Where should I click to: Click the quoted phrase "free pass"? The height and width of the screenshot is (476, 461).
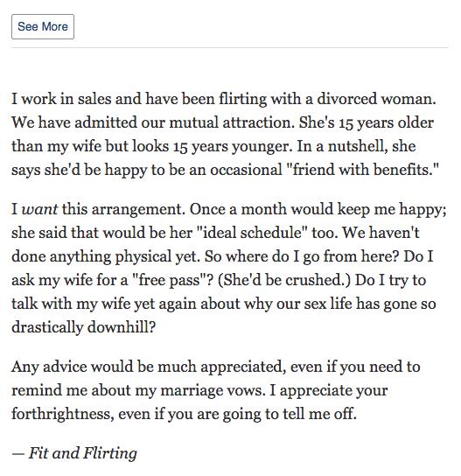[170, 280]
